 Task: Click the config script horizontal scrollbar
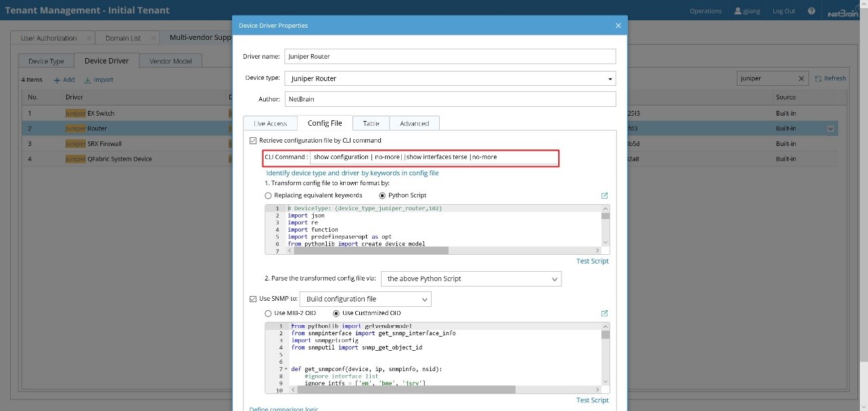point(371,250)
